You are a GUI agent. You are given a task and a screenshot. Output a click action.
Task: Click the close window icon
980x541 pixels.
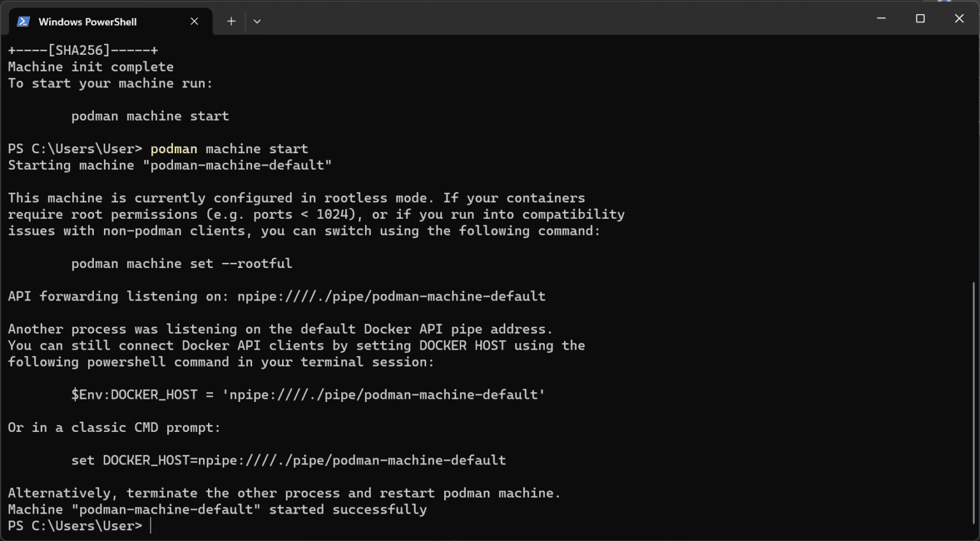(959, 18)
